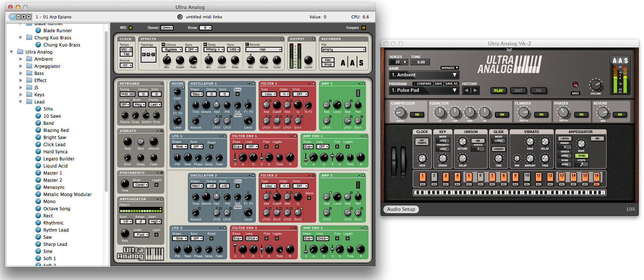The height and width of the screenshot is (280, 644).
Task: Expand the Arpeggiator folder in the browser
Action: pyautogui.click(x=21, y=66)
